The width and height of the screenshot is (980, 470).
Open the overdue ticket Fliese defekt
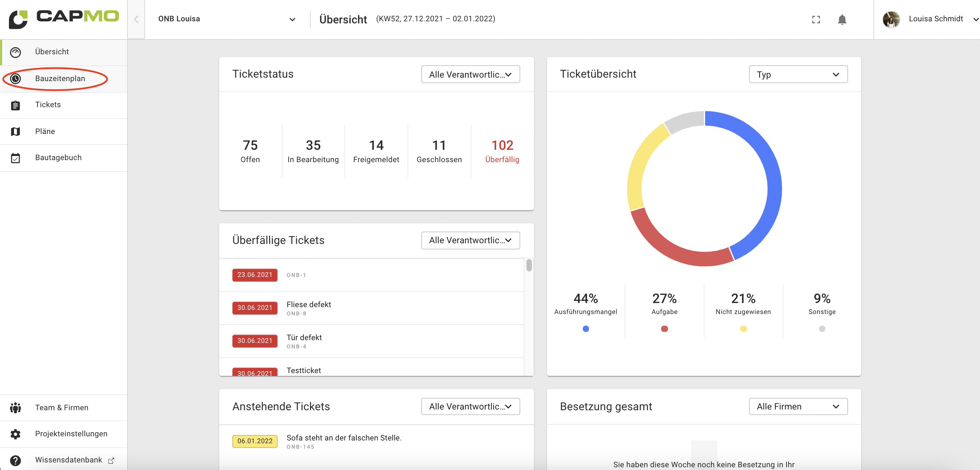pos(309,305)
